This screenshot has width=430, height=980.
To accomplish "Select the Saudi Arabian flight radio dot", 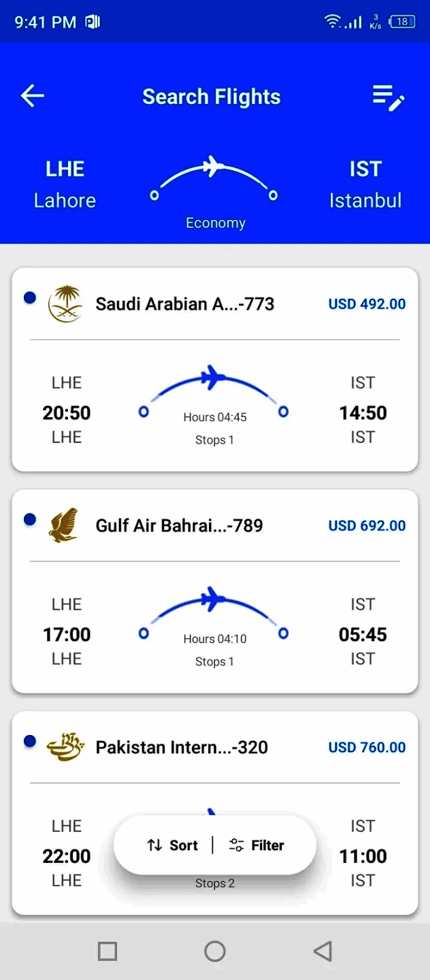I will (x=30, y=298).
